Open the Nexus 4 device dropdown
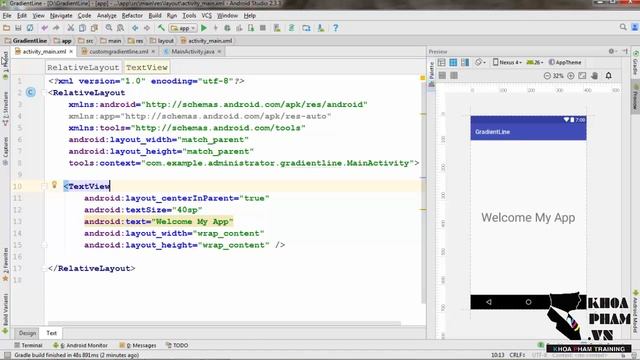The image size is (640, 360). click(507, 62)
